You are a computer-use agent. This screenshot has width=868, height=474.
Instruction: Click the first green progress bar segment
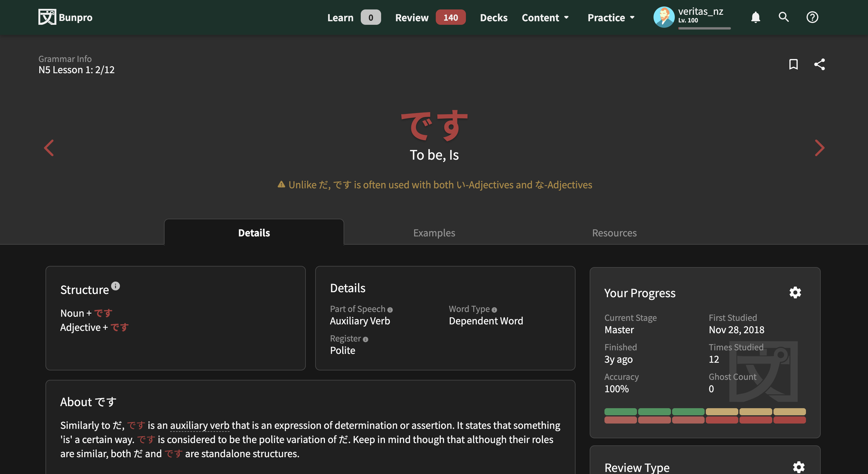click(620, 411)
